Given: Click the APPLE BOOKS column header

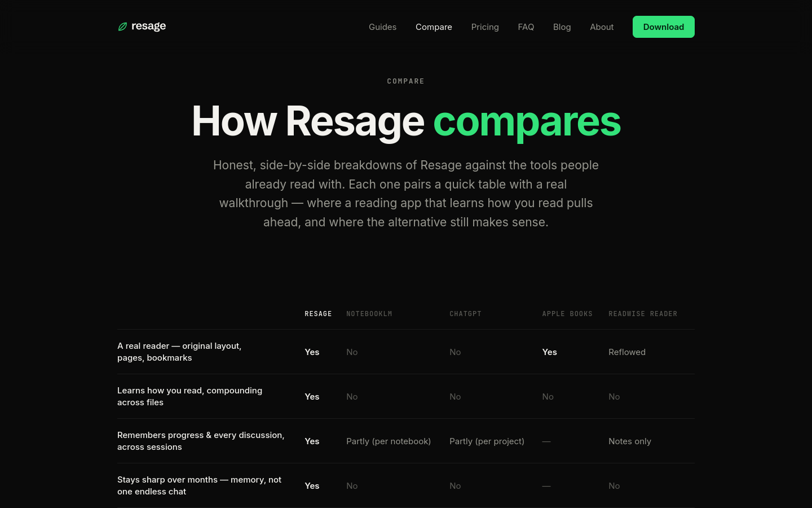Looking at the screenshot, I should pos(567,314).
